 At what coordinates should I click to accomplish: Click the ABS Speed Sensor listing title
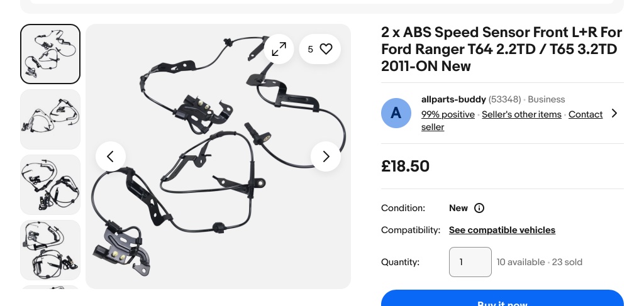point(501,49)
